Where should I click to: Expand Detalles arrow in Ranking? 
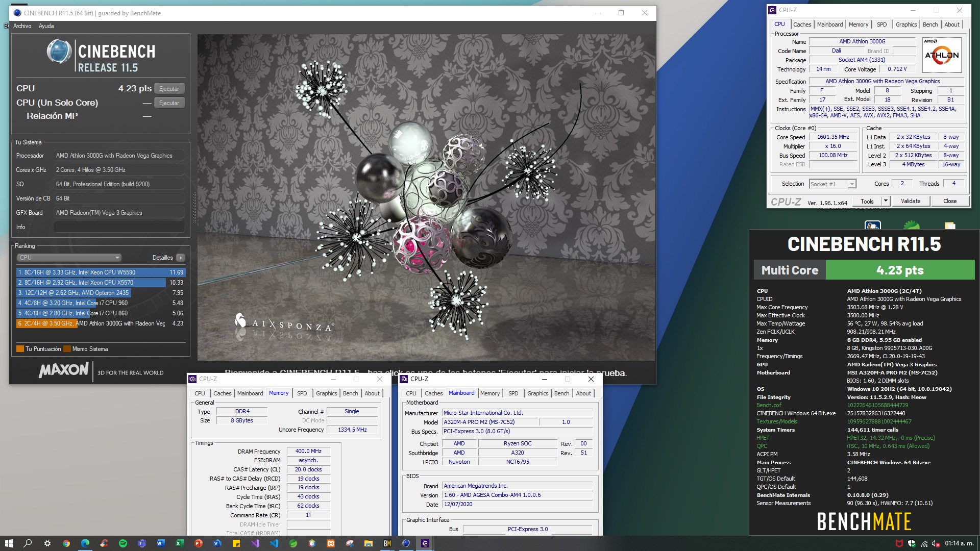(x=180, y=258)
